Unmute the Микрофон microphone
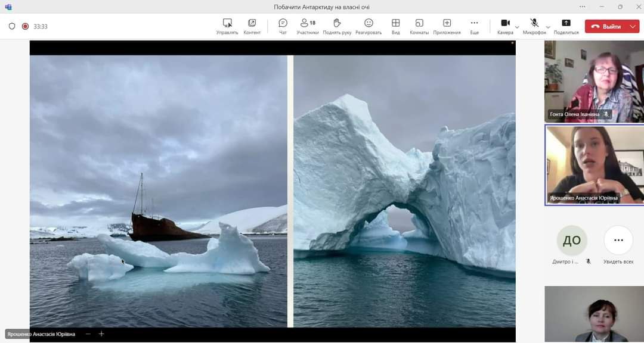 [x=534, y=26]
